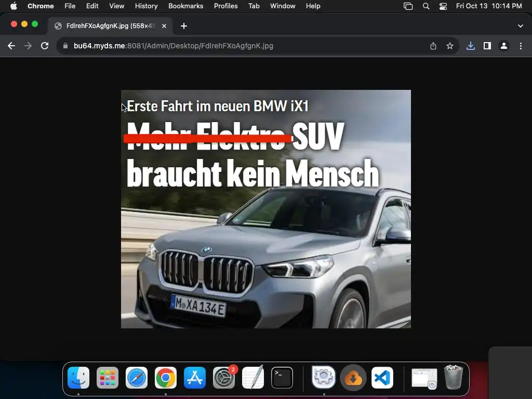Viewport: 532px width, 399px height.
Task: Open the Edit menu
Action: tap(92, 6)
